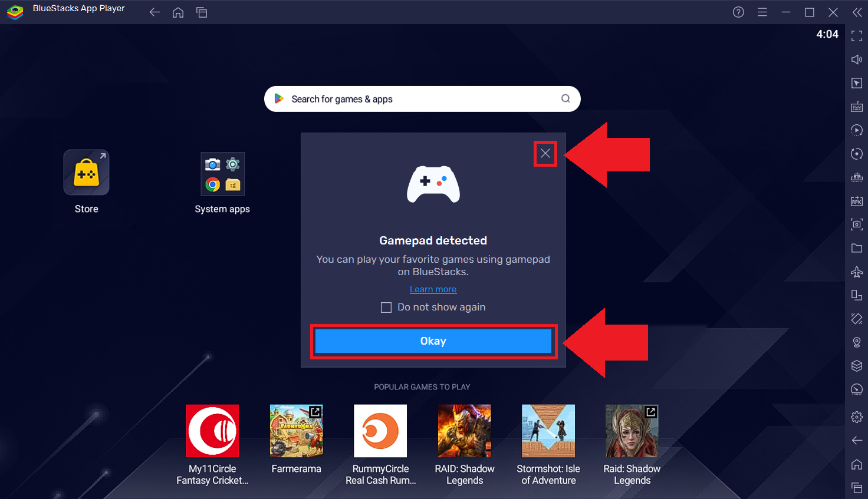The width and height of the screenshot is (868, 499).
Task: Open BlueStacks settings gear in sidebar
Action: point(856,417)
